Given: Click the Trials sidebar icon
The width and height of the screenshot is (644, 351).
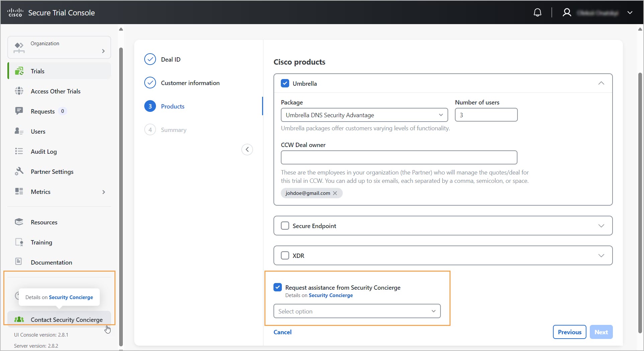Looking at the screenshot, I should pyautogui.click(x=19, y=71).
